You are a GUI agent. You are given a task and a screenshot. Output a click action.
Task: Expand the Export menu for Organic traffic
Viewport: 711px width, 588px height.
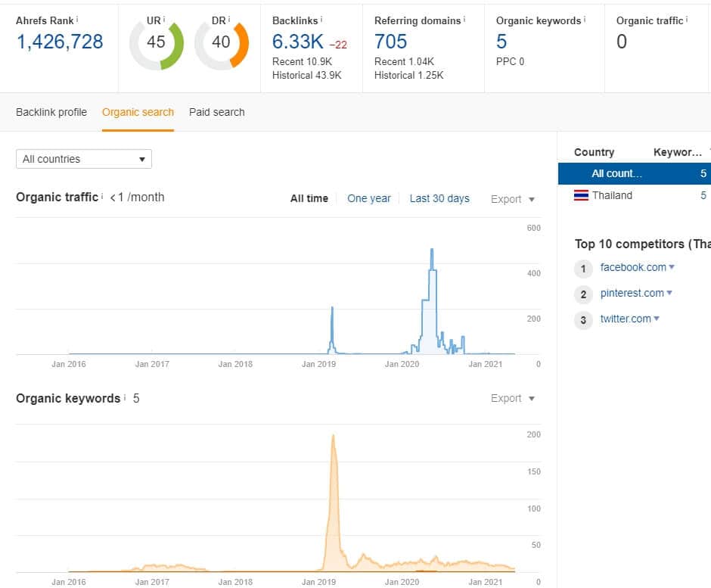click(x=513, y=199)
